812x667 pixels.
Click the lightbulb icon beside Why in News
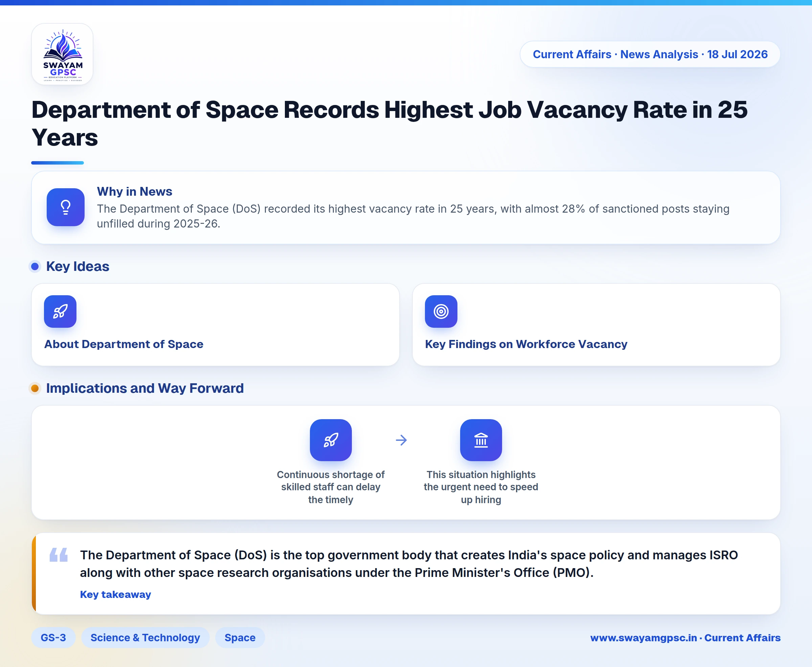click(x=66, y=207)
